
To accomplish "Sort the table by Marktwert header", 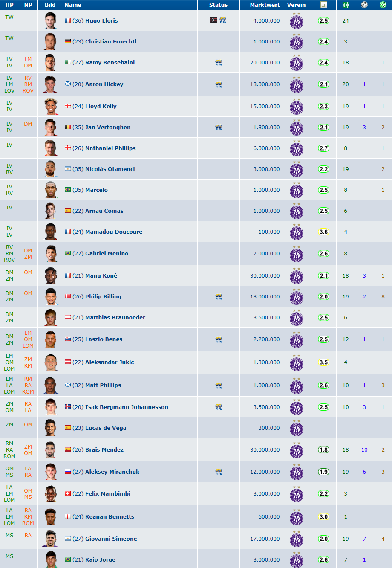I will point(265,5).
